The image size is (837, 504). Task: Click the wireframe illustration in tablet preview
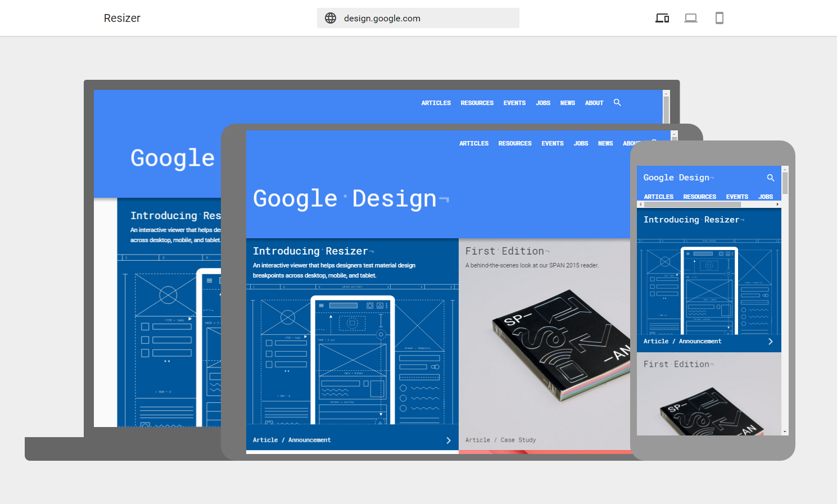tap(352, 355)
